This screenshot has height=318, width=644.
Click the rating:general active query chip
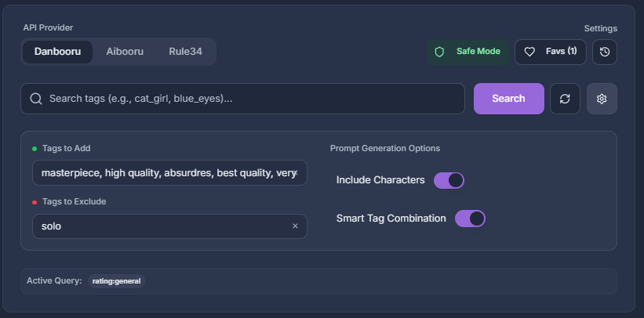click(116, 280)
